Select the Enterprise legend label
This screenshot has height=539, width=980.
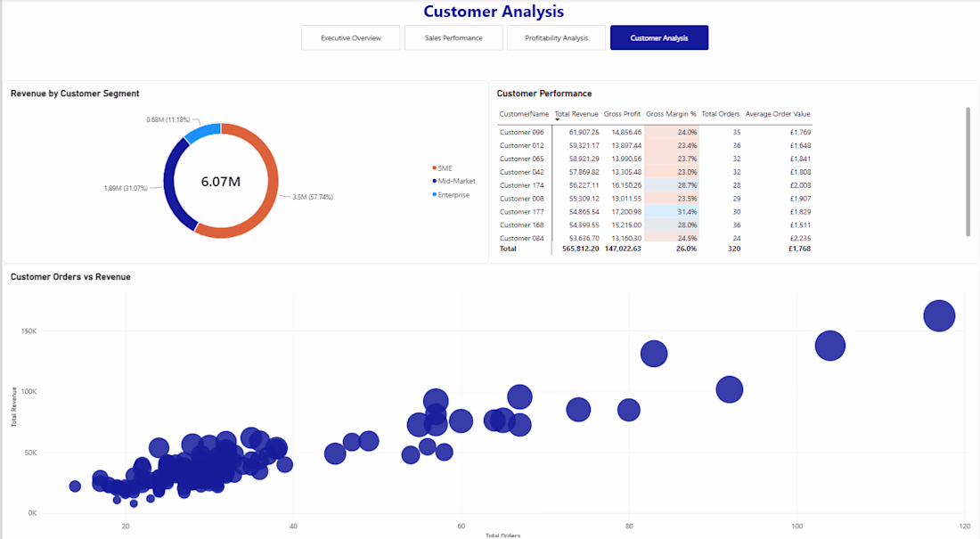[453, 195]
